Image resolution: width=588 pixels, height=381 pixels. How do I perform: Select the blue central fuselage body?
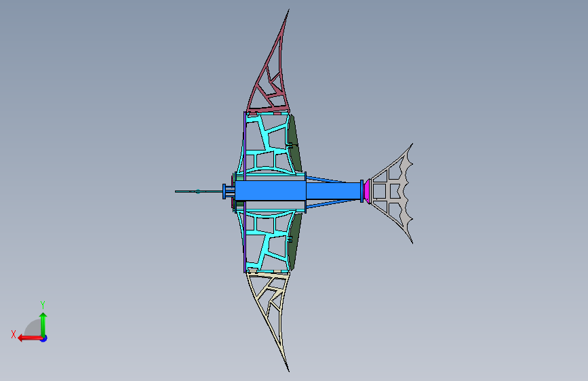point(270,191)
